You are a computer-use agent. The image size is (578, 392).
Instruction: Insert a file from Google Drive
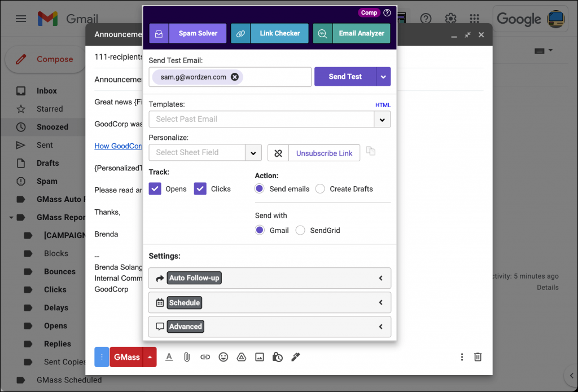(x=241, y=357)
